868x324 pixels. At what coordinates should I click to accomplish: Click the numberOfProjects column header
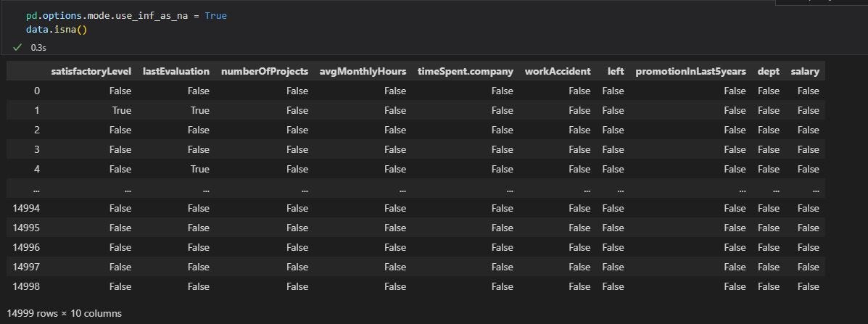point(265,71)
